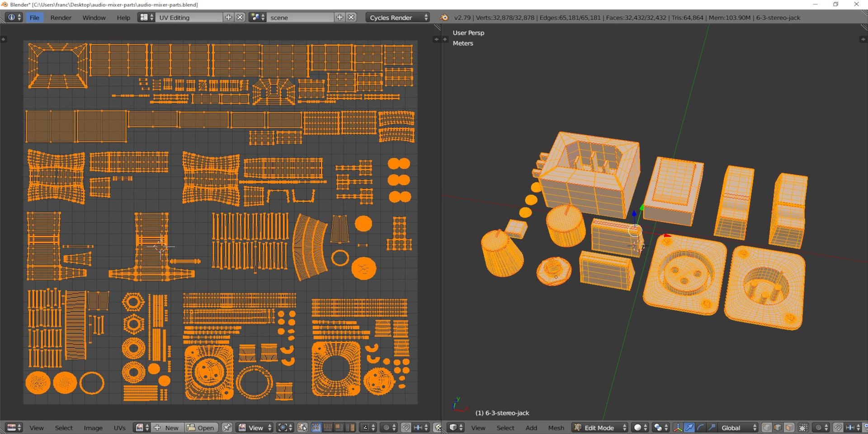
Task: Add a new screen layout with plus
Action: (228, 17)
